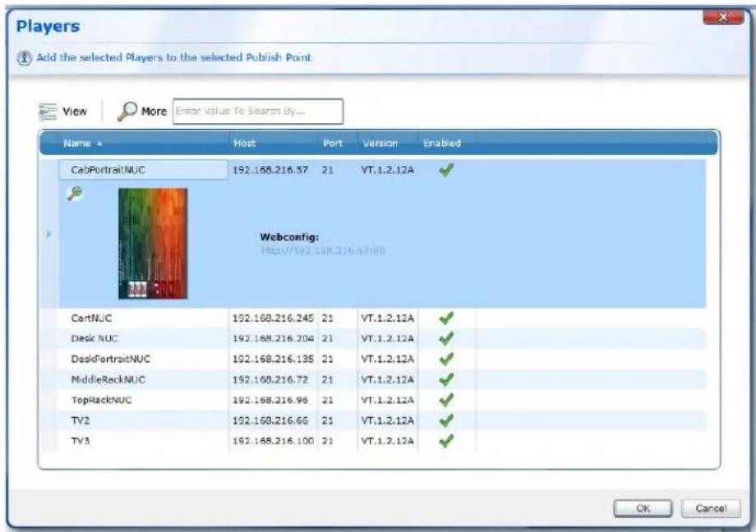
Task: Click the VT.1.2.12A version for CartNUC
Action: (387, 318)
